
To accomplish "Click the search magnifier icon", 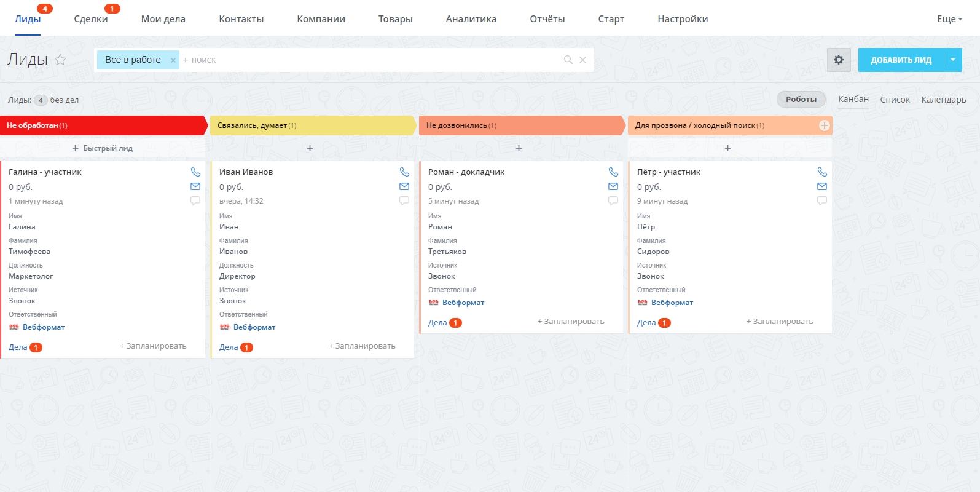I will pyautogui.click(x=568, y=60).
